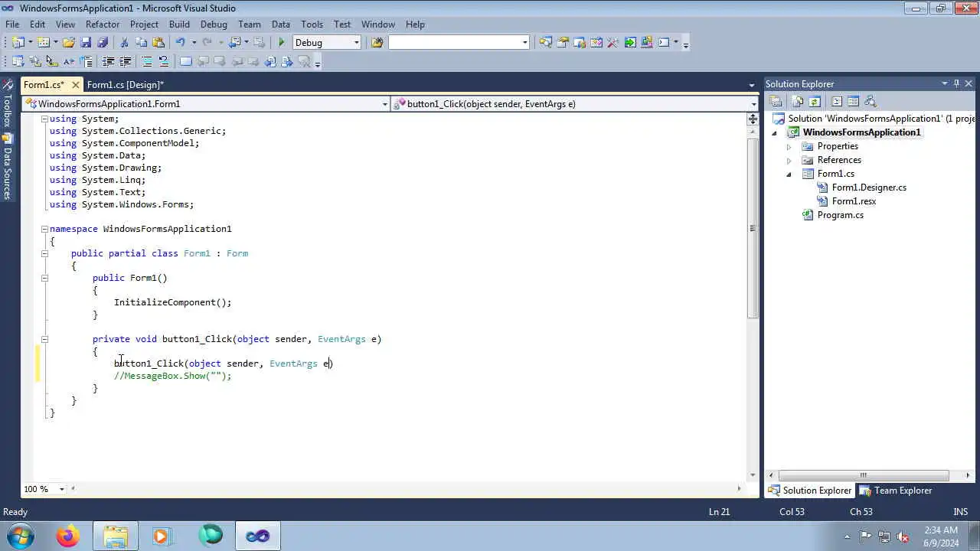980x551 pixels.
Task: Open Firefox from the taskbar
Action: [x=67, y=536]
